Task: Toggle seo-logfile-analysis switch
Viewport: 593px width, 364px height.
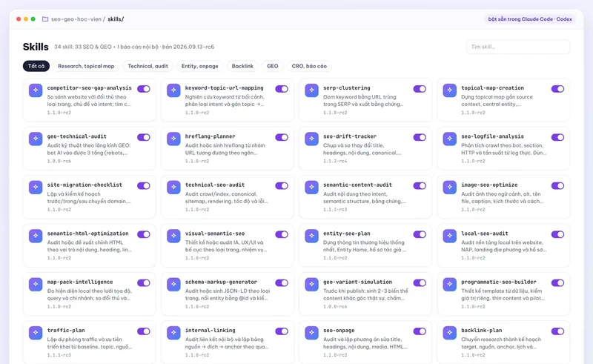Action: click(x=558, y=137)
